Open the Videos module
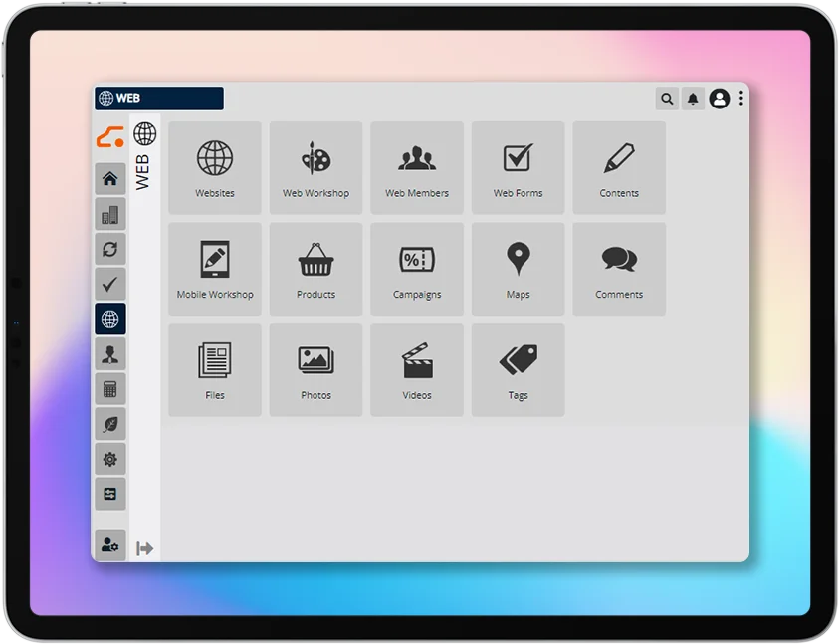The image size is (839, 644). click(417, 369)
